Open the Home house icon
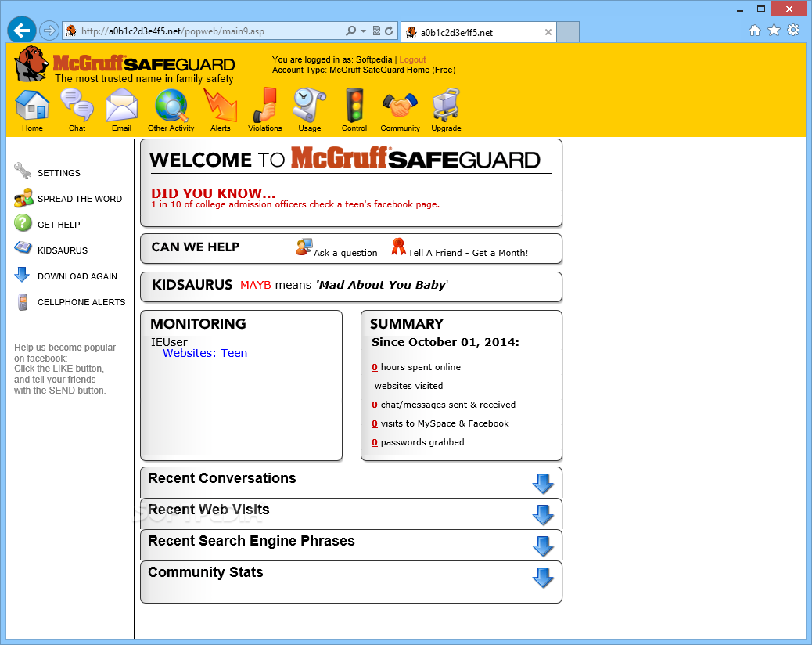 pyautogui.click(x=32, y=105)
